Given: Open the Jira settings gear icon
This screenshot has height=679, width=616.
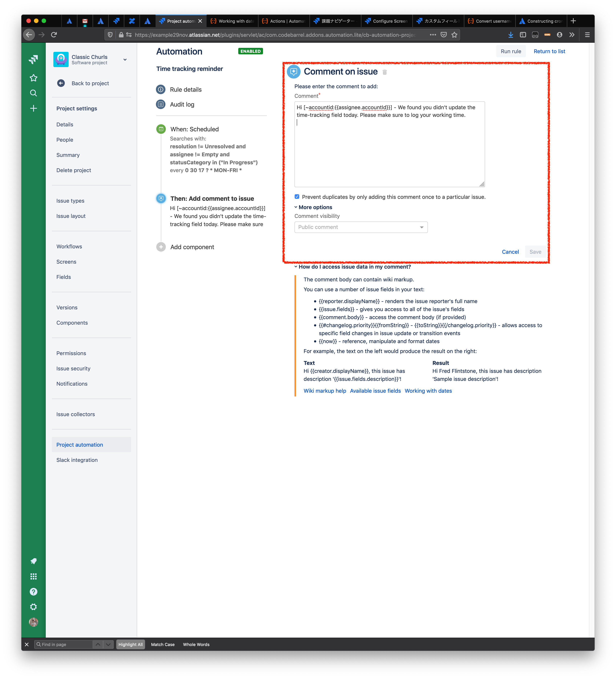Looking at the screenshot, I should click(x=33, y=607).
